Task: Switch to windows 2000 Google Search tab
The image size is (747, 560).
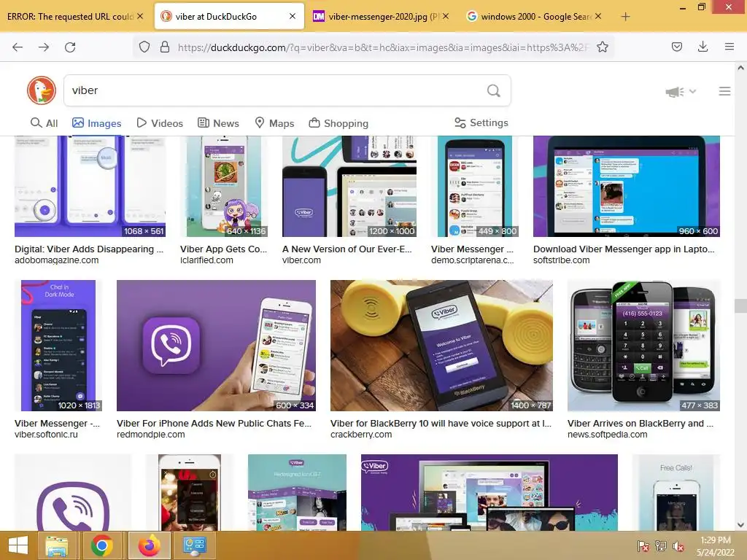Action: (x=535, y=16)
